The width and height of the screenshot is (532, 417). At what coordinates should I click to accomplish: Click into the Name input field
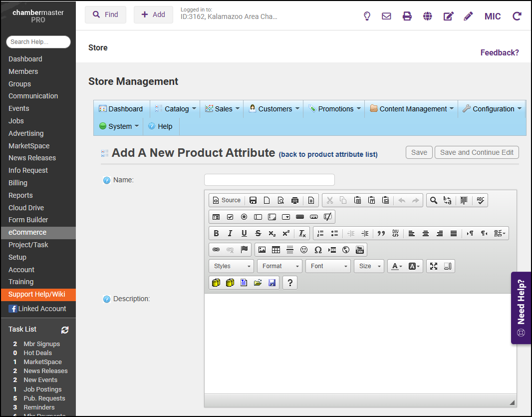(x=269, y=180)
